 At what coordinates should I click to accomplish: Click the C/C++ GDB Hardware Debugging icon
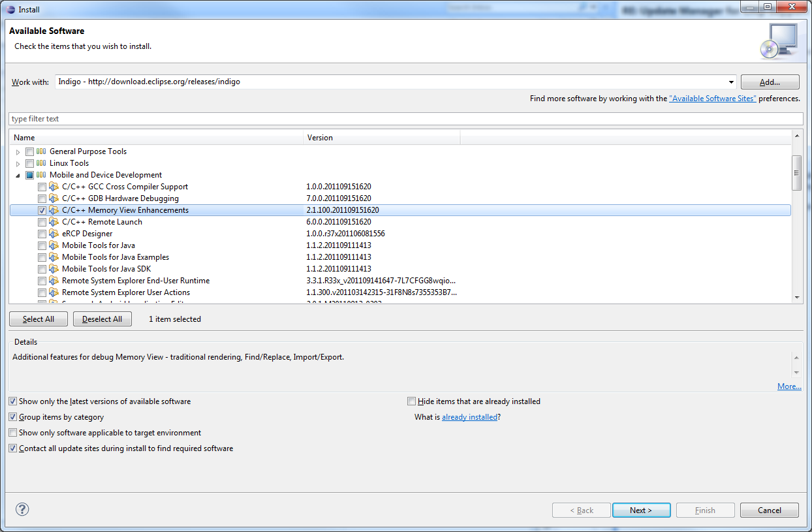54,198
